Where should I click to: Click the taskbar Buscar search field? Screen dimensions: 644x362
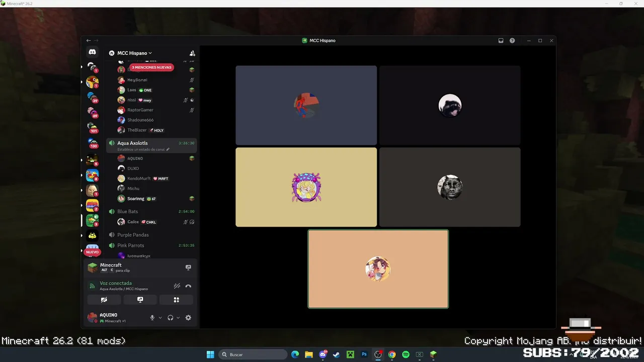click(x=253, y=354)
